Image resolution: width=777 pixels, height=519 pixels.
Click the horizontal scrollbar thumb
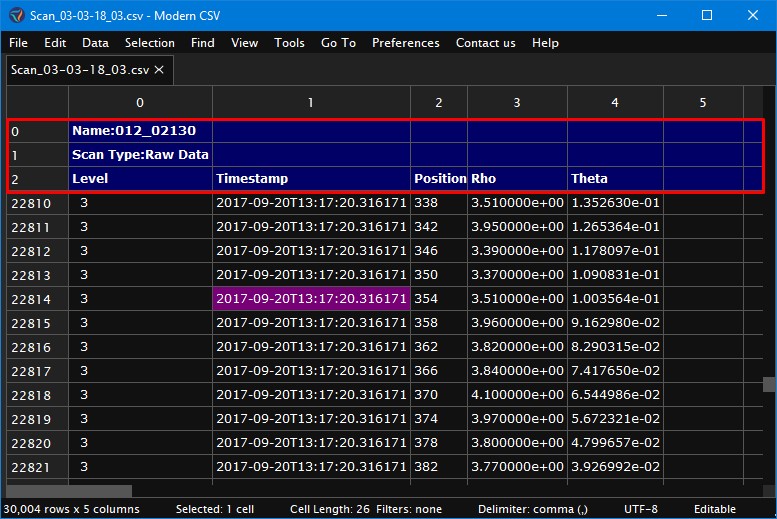pos(69,491)
